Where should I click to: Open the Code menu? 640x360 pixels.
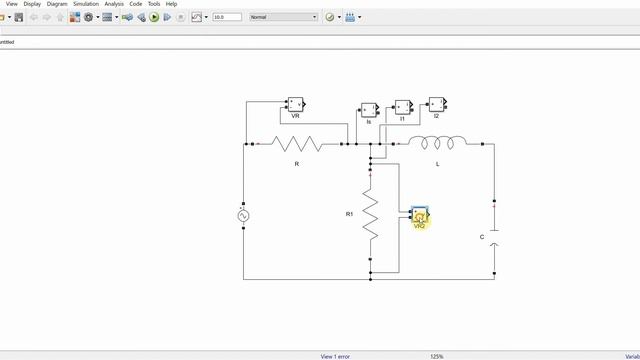pos(136,4)
